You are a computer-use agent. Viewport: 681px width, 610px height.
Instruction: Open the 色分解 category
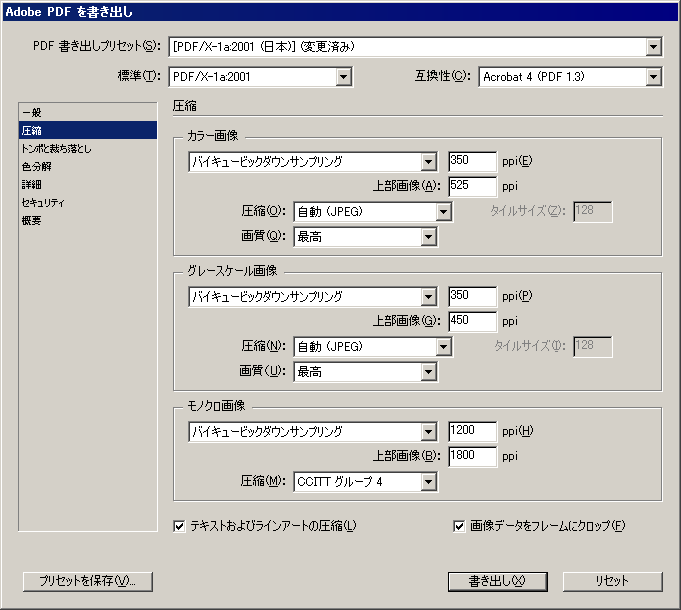[36, 166]
